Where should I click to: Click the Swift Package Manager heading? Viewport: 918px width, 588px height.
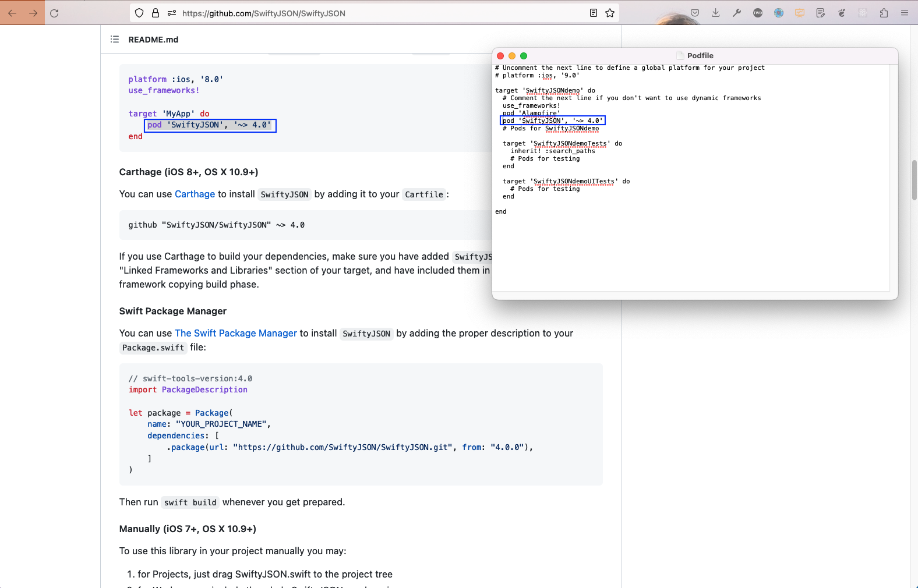(x=173, y=311)
